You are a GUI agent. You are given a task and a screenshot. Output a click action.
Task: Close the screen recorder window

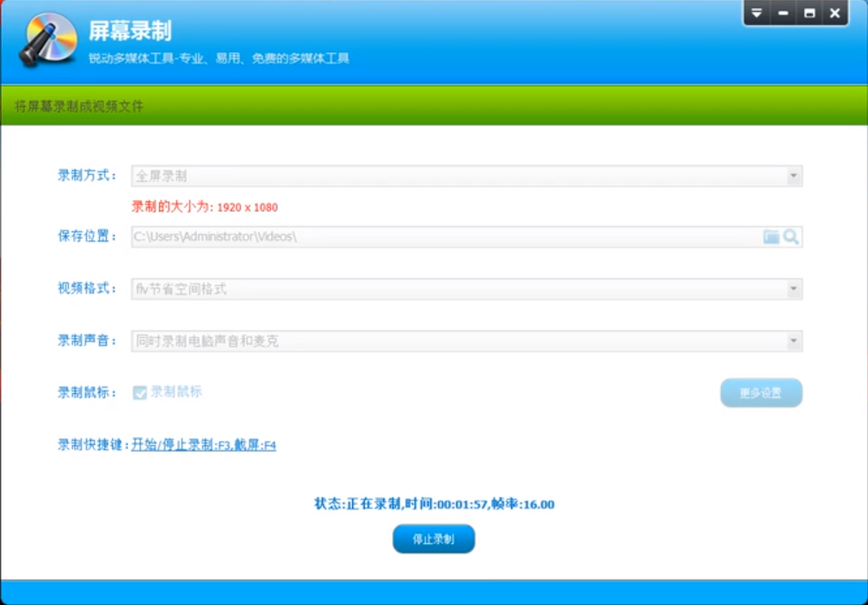835,13
